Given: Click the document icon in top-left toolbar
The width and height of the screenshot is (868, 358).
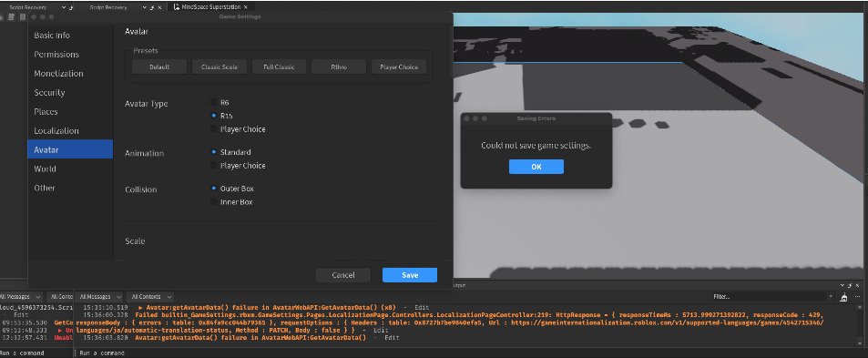Looking at the screenshot, I should coord(12,17).
